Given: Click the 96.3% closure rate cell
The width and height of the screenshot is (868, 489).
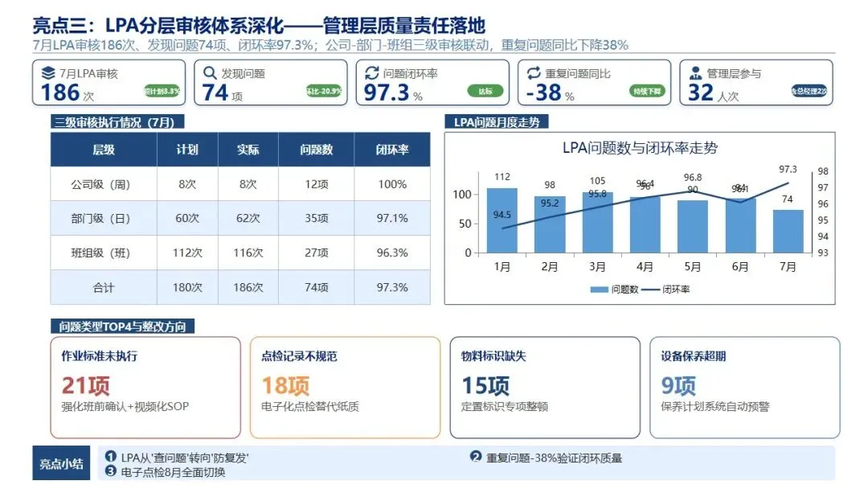Looking at the screenshot, I should [x=392, y=253].
